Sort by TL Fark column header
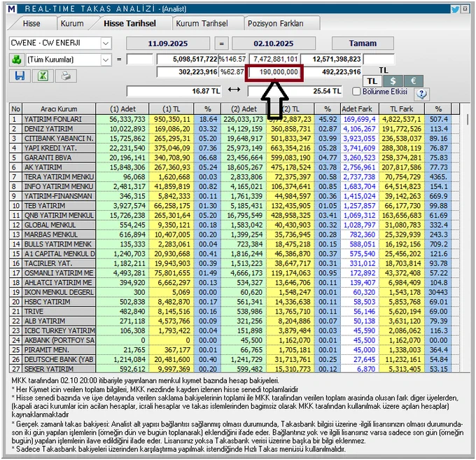 pyautogui.click(x=402, y=109)
